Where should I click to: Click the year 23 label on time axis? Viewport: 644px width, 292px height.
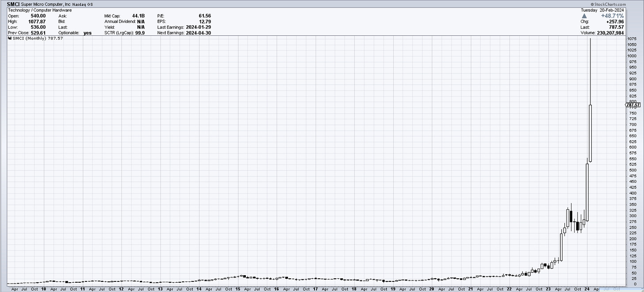(x=548, y=288)
